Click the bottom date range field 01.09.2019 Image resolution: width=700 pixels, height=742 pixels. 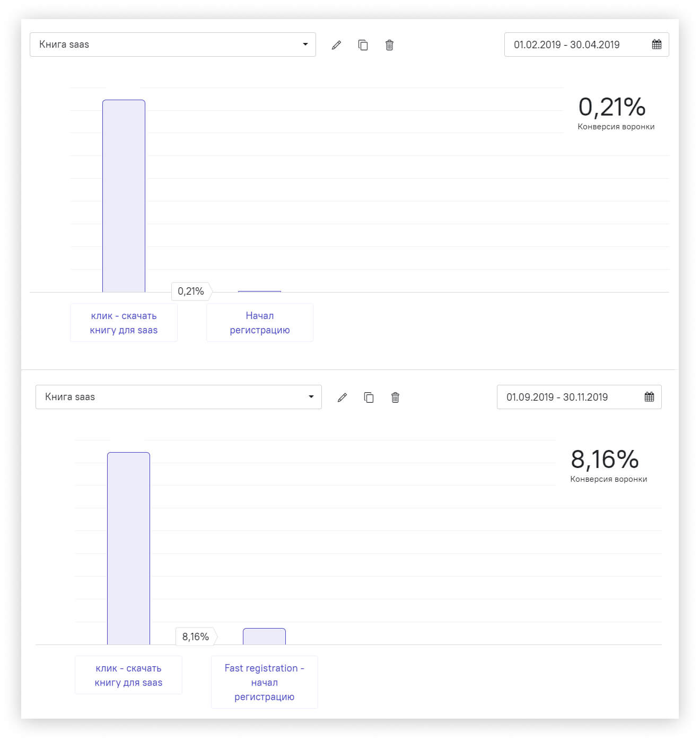point(579,397)
